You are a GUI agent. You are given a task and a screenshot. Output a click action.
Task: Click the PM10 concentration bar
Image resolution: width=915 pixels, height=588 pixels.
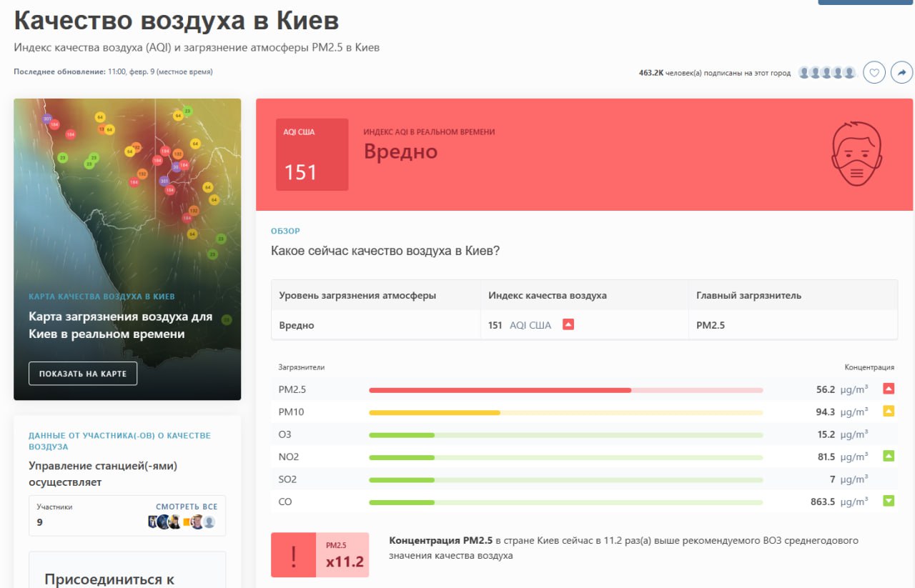point(565,412)
